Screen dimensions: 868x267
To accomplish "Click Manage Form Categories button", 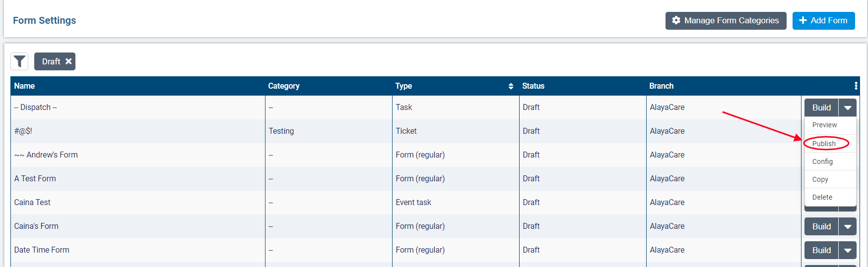I will 726,21.
